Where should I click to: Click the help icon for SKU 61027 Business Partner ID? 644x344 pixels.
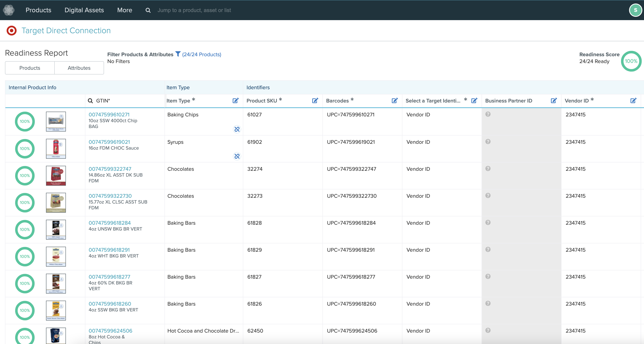(488, 114)
